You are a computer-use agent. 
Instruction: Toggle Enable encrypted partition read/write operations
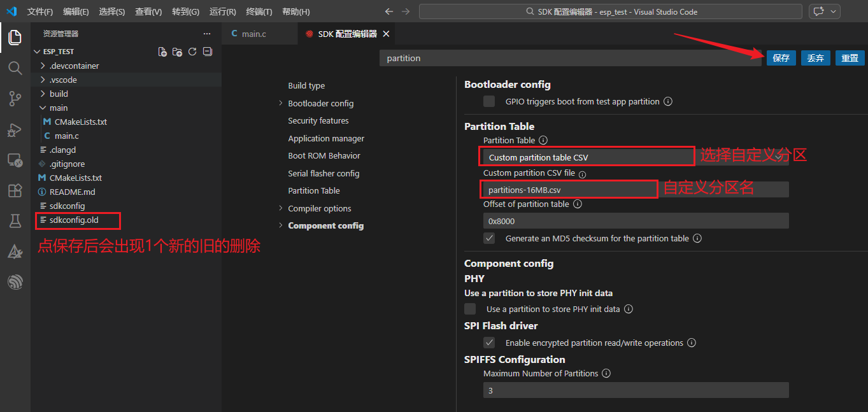coord(489,343)
